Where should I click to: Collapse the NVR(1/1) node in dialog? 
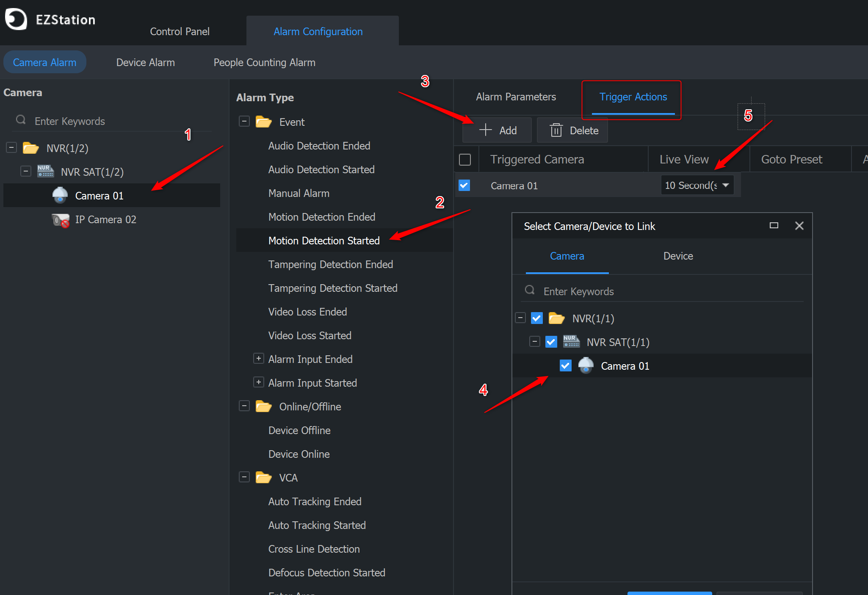(x=520, y=318)
